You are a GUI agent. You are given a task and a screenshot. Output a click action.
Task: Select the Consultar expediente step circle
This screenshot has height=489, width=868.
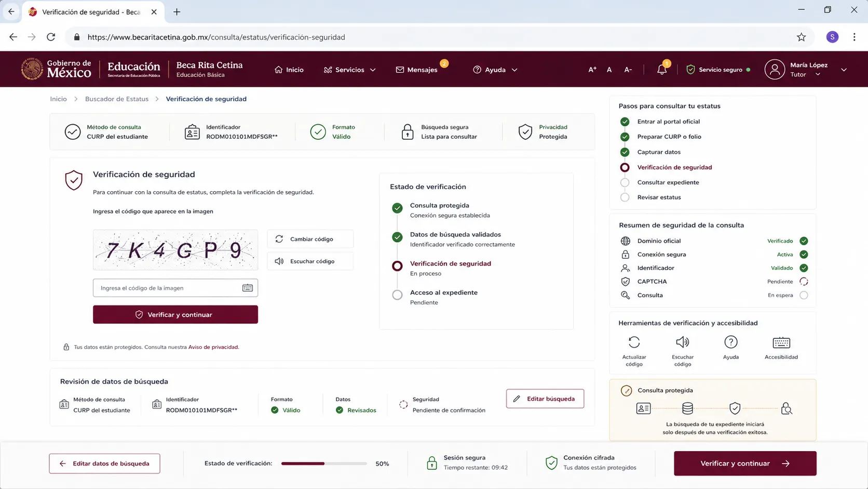[x=625, y=182]
